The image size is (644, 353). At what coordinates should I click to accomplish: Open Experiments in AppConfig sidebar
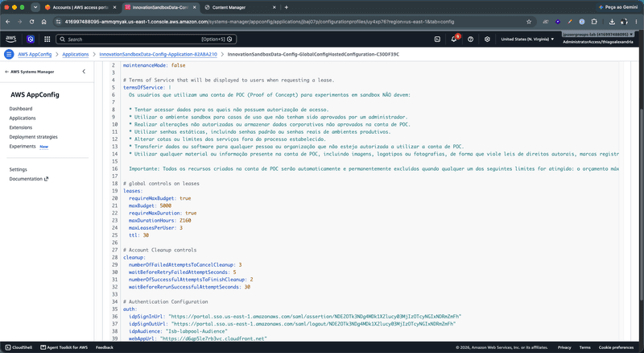(x=23, y=147)
